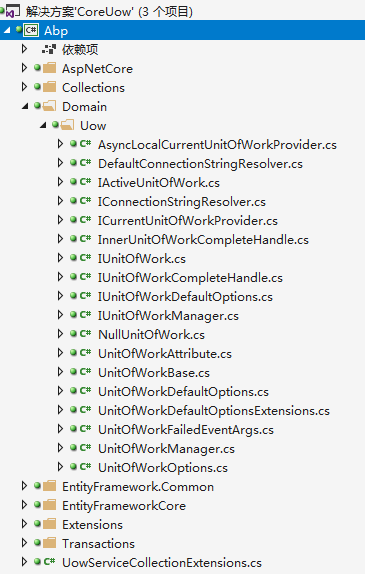Image resolution: width=365 pixels, height=574 pixels.
Task: Select IUnitOfWork.cs file name
Action: 142,259
